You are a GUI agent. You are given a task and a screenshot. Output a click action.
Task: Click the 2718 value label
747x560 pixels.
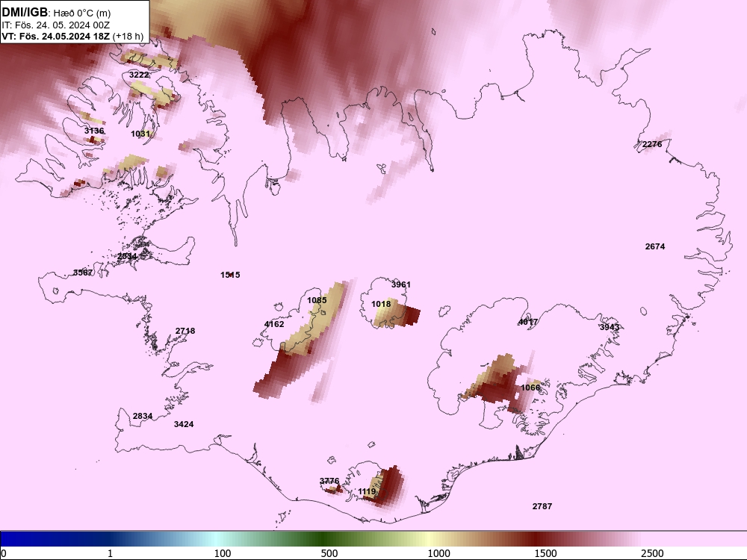point(185,331)
